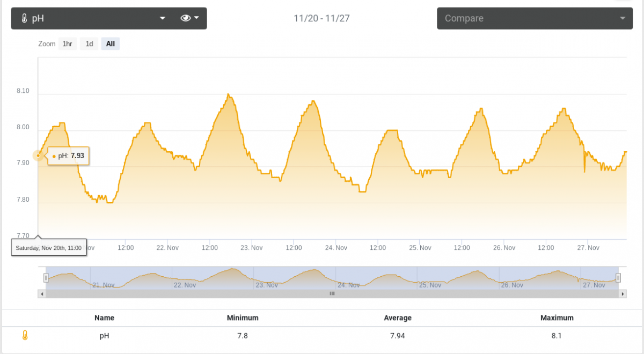Click the 24. Nov axis label
This screenshot has height=354, width=644.
point(336,248)
